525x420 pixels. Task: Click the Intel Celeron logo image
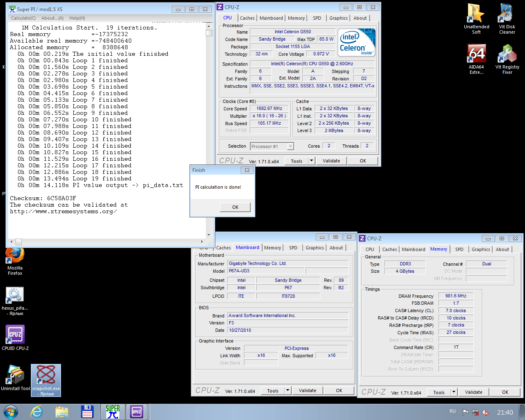(356, 42)
